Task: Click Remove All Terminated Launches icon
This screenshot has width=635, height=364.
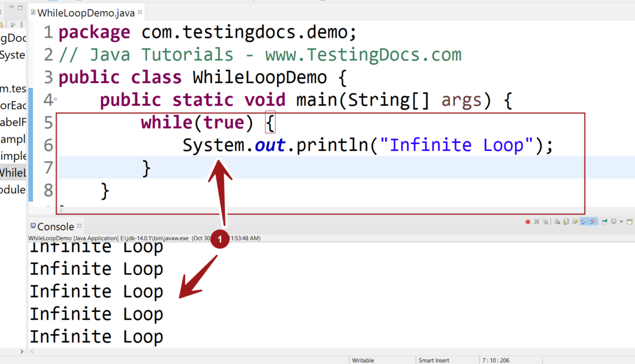Action: [x=545, y=222]
